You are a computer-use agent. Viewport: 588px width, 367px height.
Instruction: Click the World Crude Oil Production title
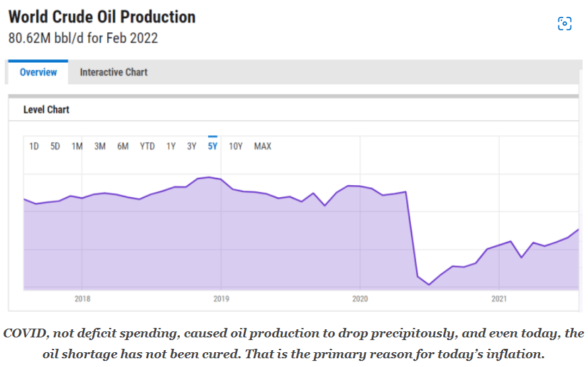[102, 17]
